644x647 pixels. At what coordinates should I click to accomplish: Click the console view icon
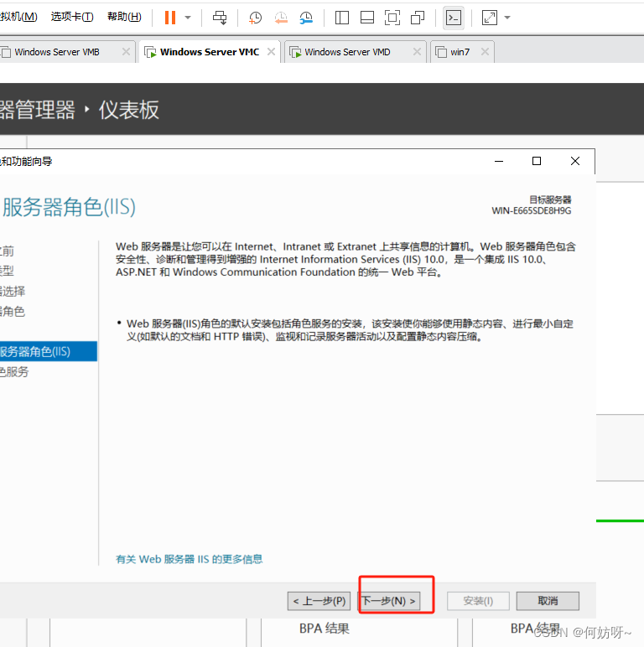[453, 18]
